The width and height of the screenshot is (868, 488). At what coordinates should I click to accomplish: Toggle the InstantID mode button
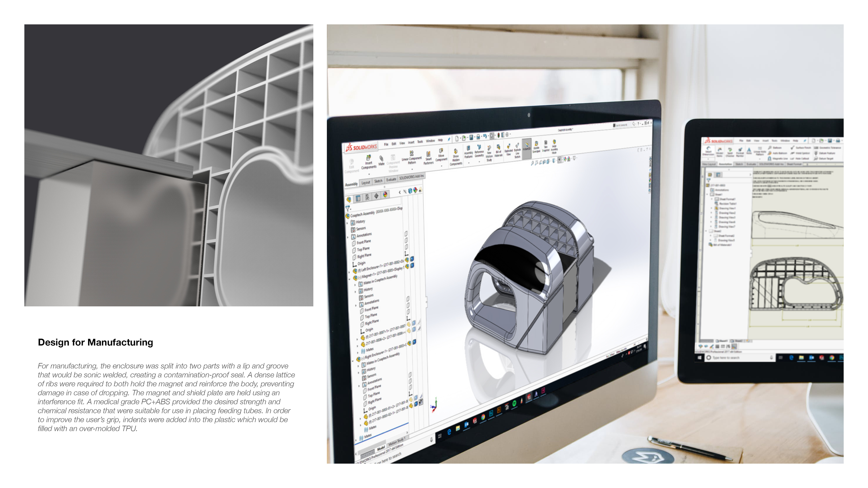(527, 145)
